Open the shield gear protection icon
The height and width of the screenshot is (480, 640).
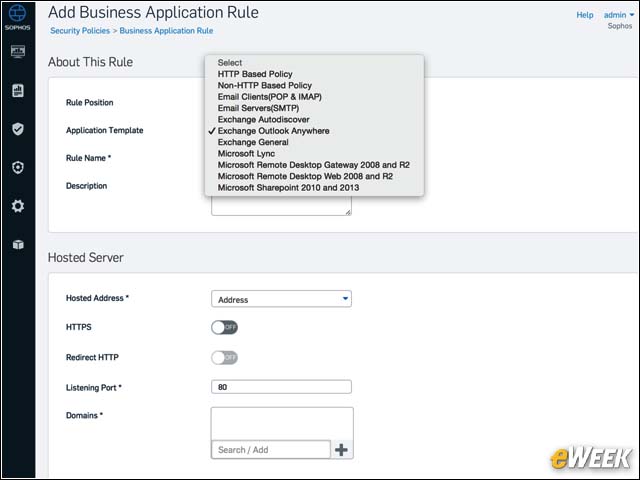click(x=18, y=167)
